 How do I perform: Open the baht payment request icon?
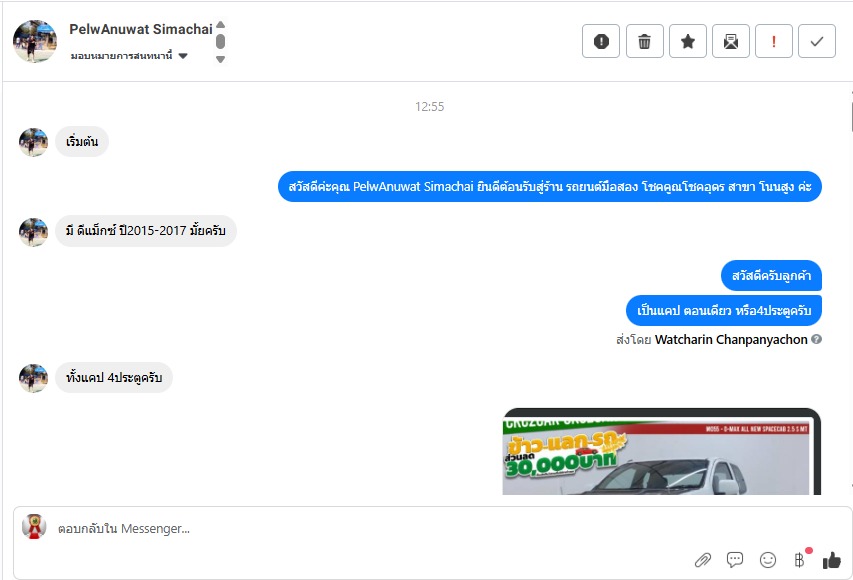coord(800,560)
